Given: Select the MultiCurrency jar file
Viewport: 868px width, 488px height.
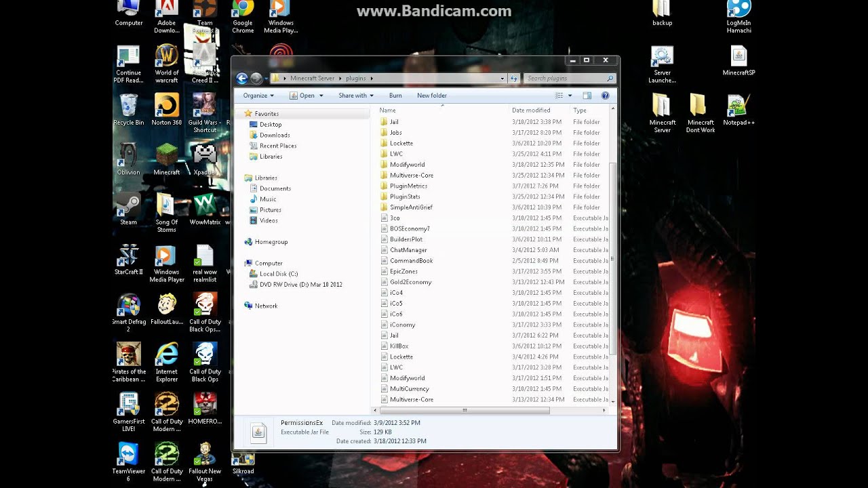Looking at the screenshot, I should (x=490, y=389).
